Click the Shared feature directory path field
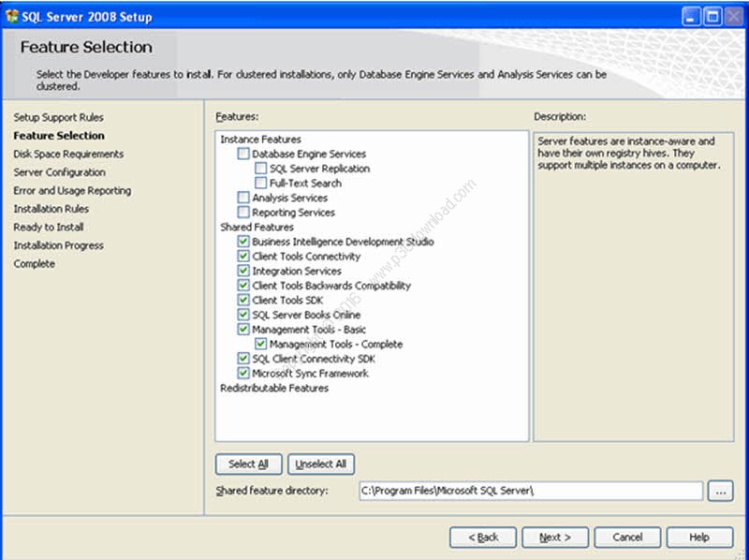Image resolution: width=749 pixels, height=560 pixels. 530,491
